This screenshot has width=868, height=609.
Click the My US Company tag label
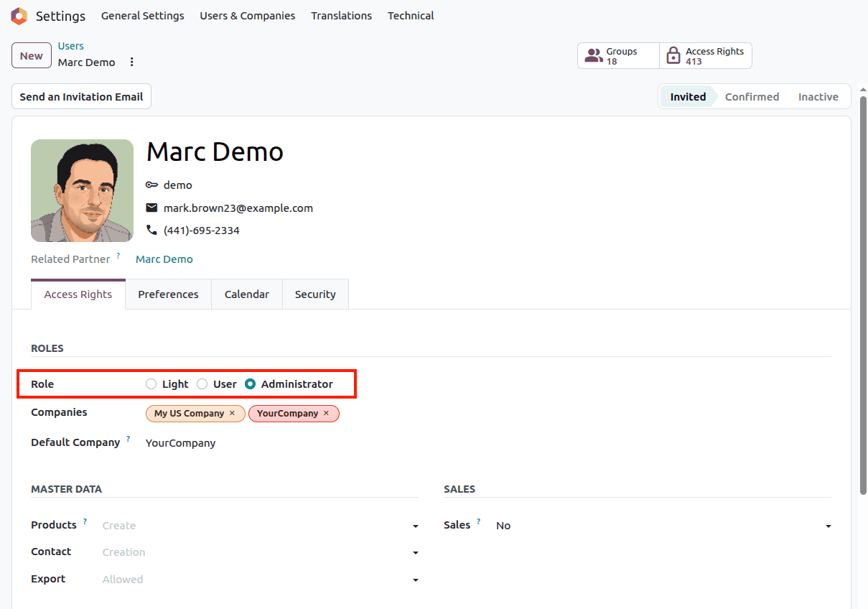click(x=189, y=414)
